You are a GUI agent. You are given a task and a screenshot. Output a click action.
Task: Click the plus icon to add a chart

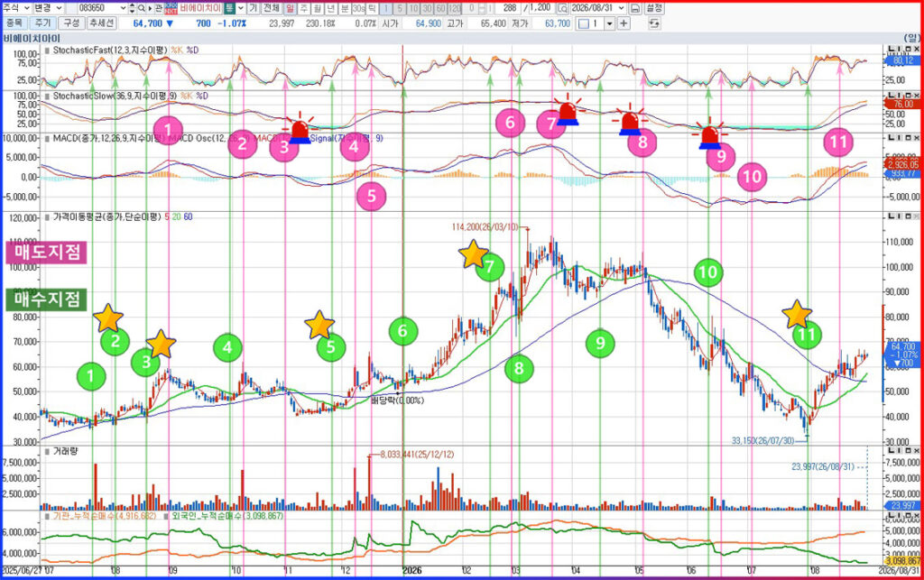point(623,23)
